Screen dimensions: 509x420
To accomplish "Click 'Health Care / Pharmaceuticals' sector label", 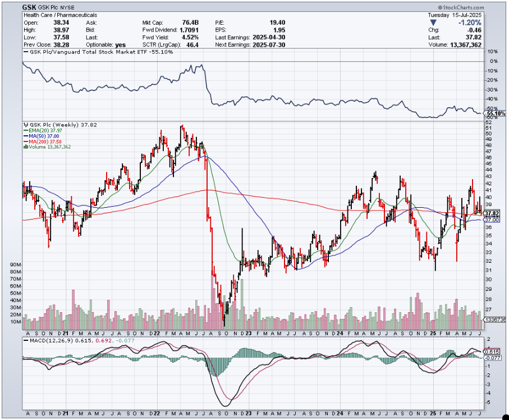I will point(61,15).
